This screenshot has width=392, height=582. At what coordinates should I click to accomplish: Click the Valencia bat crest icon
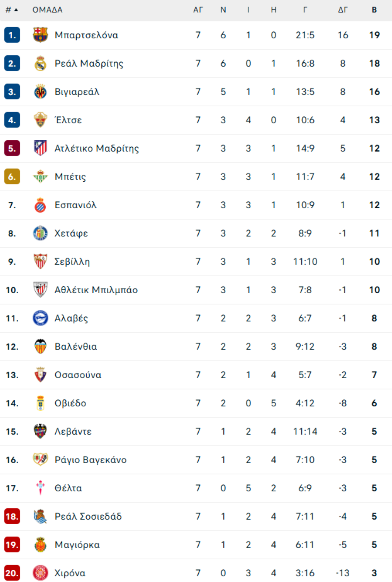(41, 346)
